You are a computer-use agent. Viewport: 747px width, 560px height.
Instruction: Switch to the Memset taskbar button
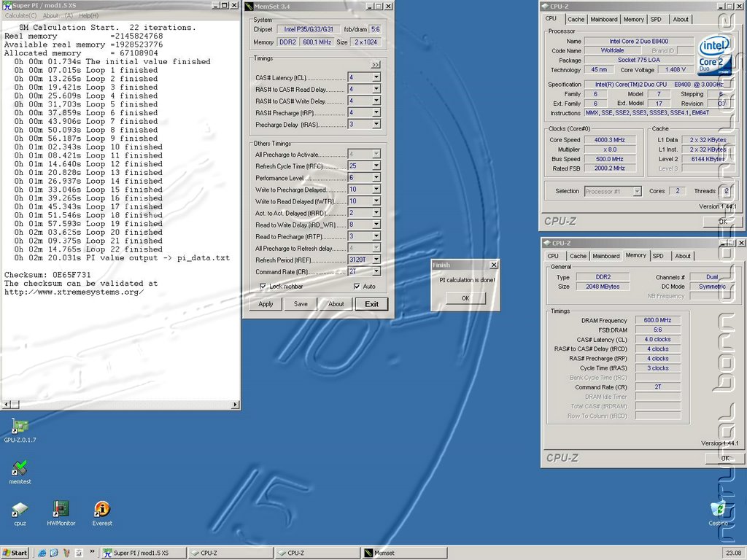coord(404,553)
